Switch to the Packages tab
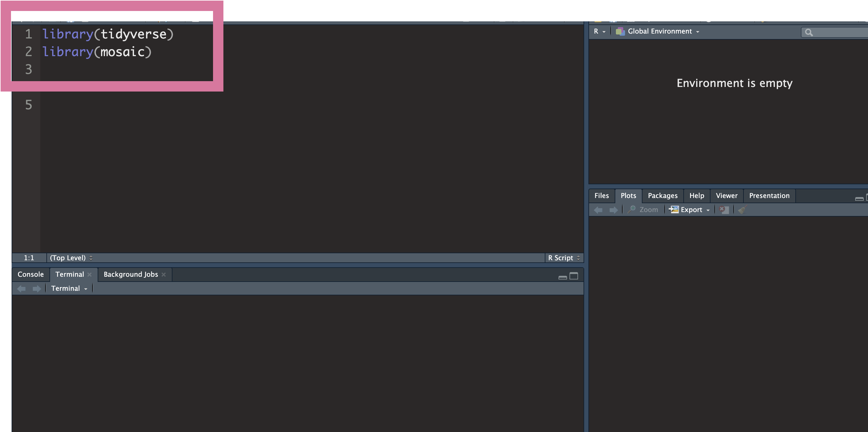The width and height of the screenshot is (868, 432). click(663, 196)
